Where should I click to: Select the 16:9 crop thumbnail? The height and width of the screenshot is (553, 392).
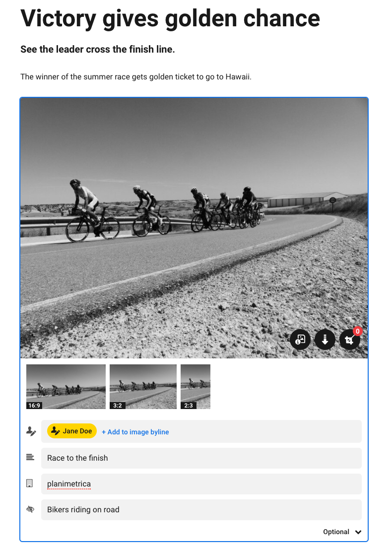(66, 387)
